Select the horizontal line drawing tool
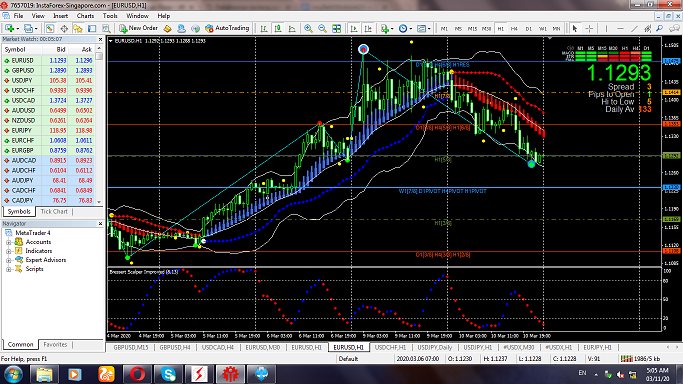 620,28
